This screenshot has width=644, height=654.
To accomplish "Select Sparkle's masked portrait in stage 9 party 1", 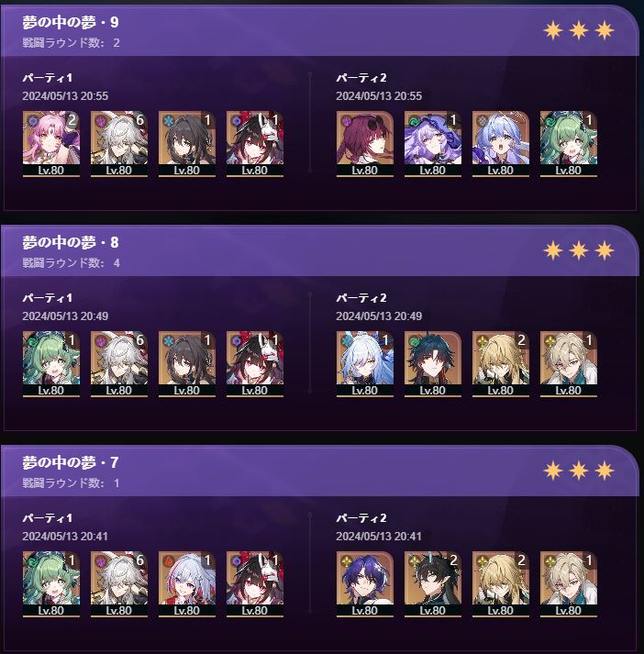I will [255, 144].
